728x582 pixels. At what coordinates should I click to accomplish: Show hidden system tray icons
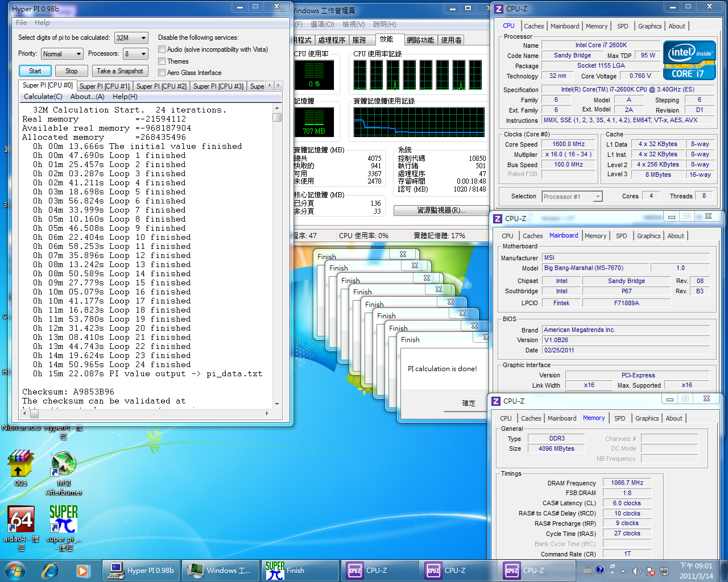[x=623, y=571]
